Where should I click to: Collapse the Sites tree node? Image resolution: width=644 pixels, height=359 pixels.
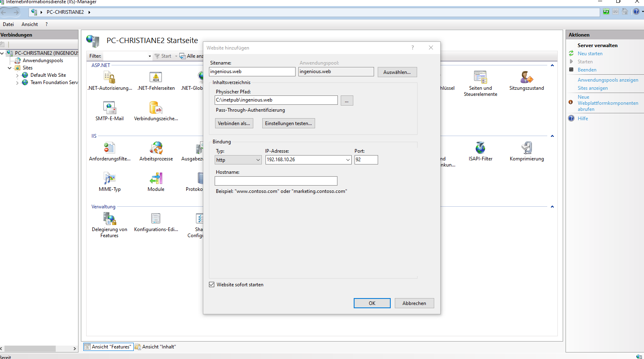pyautogui.click(x=10, y=68)
